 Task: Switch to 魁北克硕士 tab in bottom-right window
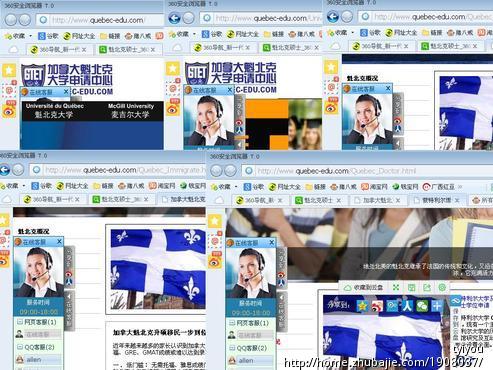(317, 200)
